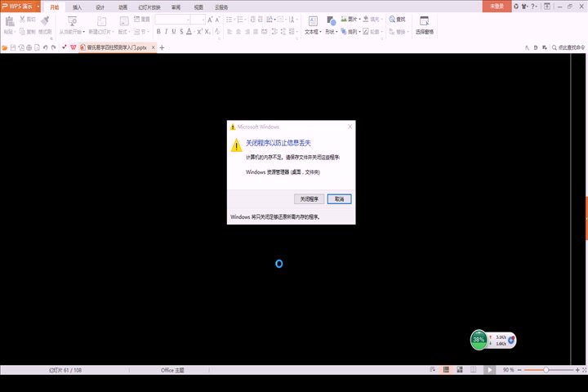Click the Paste clipboard icon
The image size is (588, 392).
tap(9, 21)
